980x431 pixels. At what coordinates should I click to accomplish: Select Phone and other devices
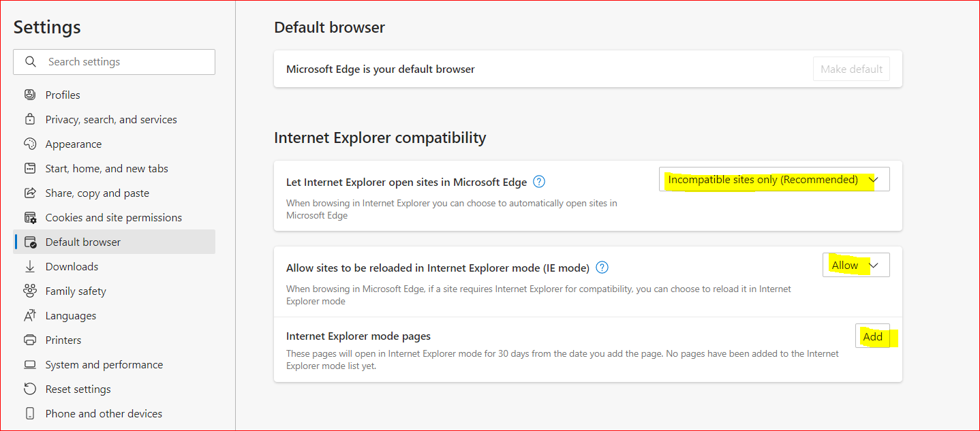coord(104,413)
